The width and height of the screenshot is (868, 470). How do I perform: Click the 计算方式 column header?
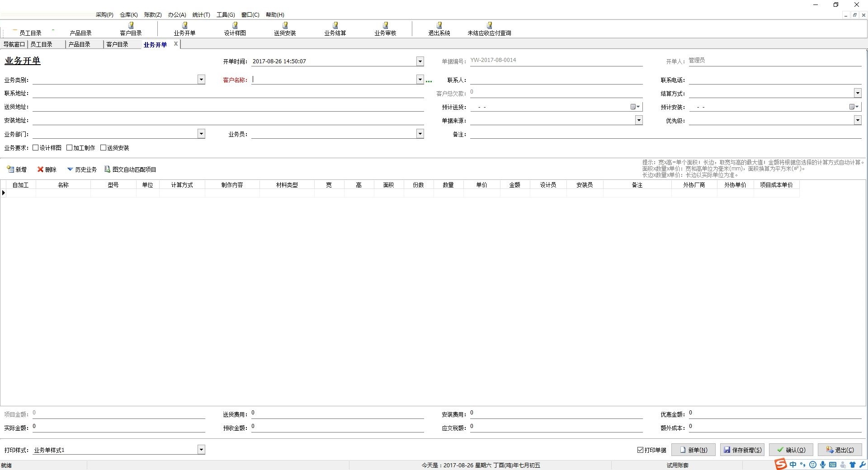tap(182, 185)
